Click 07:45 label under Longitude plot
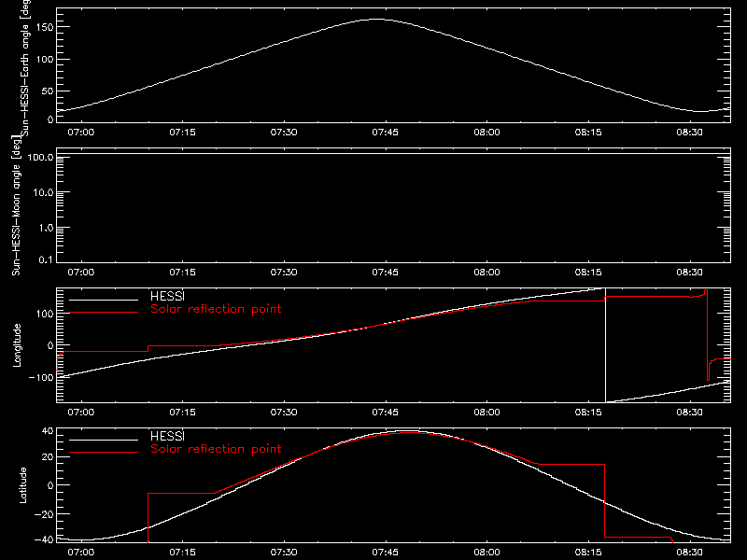This screenshot has width=747, height=560. point(386,412)
